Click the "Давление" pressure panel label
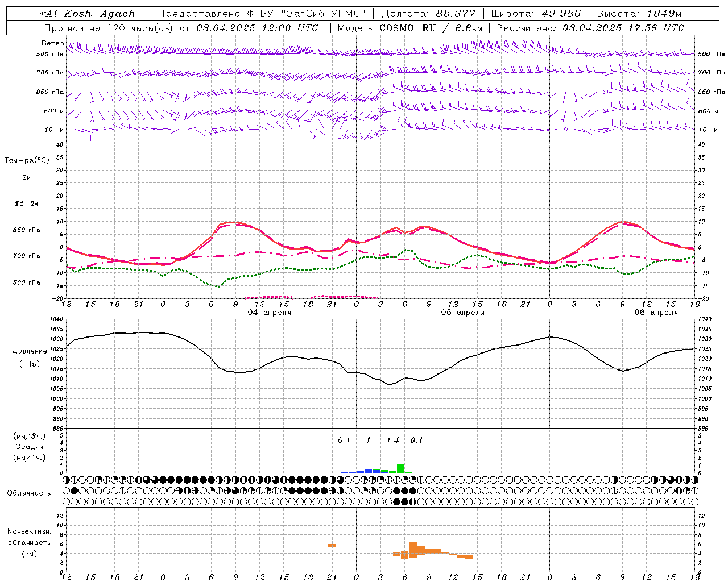 click(30, 351)
